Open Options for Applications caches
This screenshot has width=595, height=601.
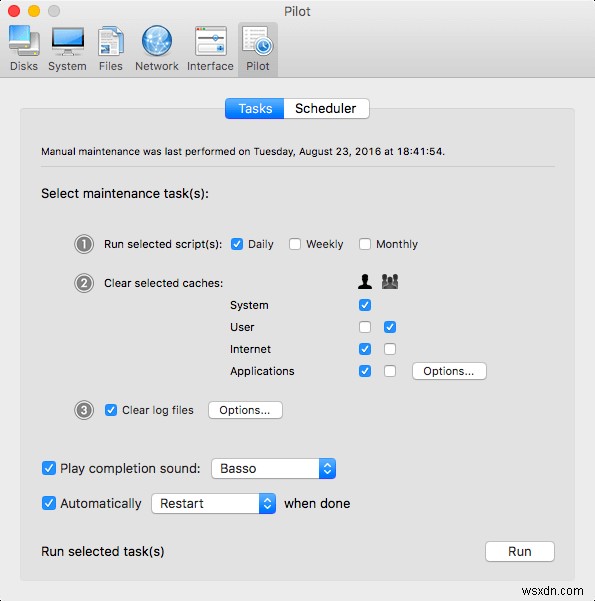click(x=449, y=371)
